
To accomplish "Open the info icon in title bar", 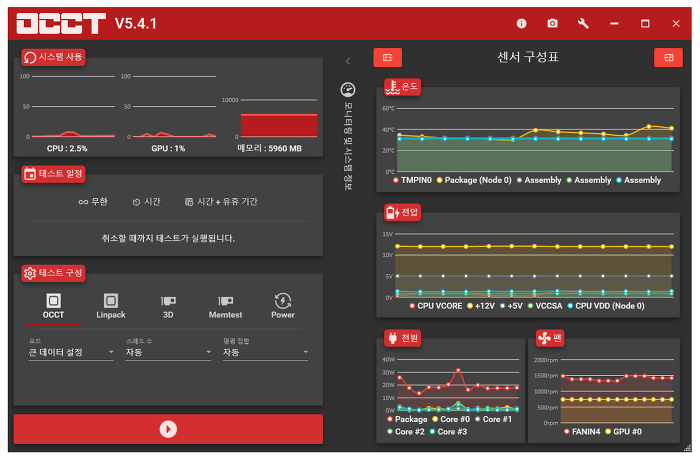I will click(521, 23).
